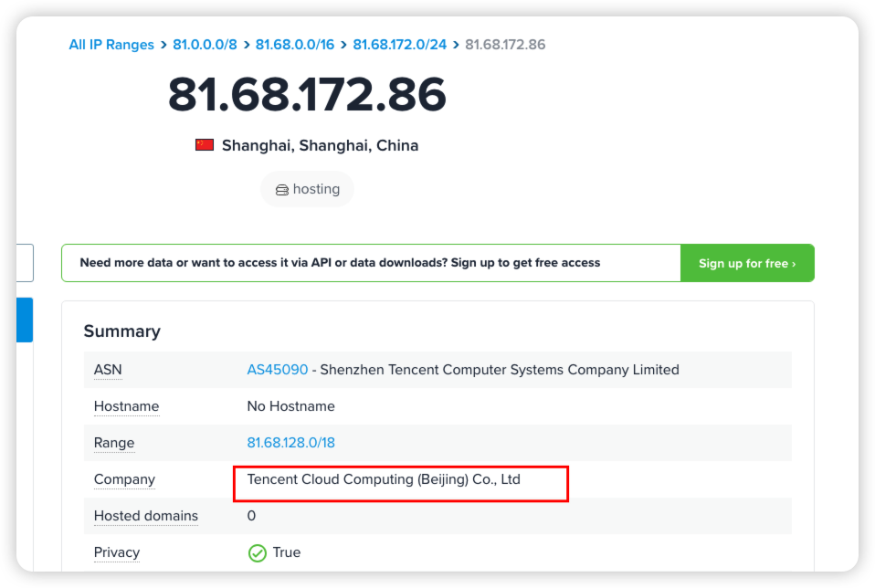Open the AS45090 ASN link

(x=278, y=369)
